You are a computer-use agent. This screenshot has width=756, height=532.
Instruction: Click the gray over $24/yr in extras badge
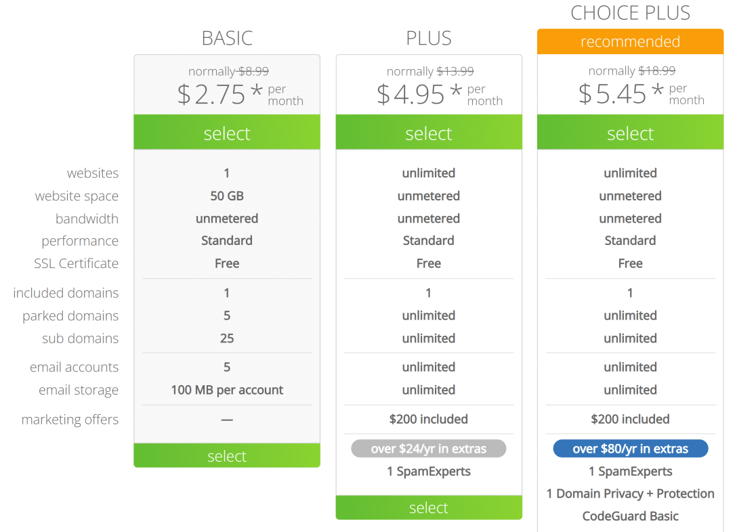(x=429, y=449)
